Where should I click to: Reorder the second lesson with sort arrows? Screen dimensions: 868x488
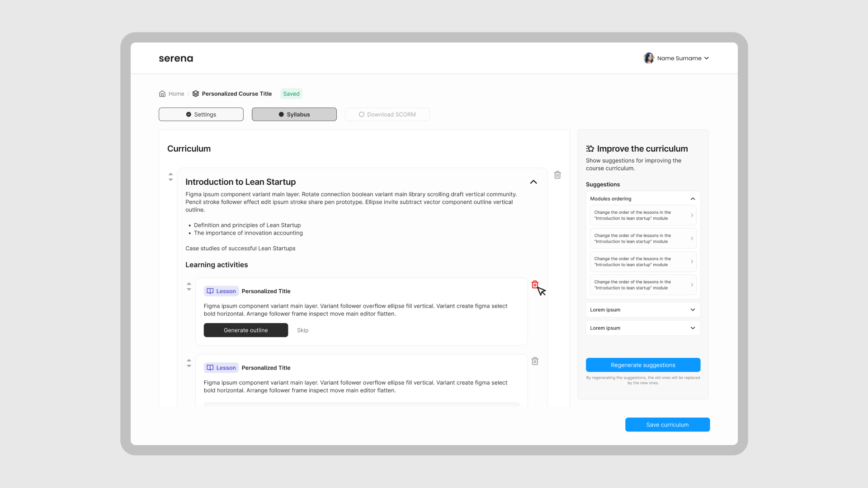click(189, 363)
